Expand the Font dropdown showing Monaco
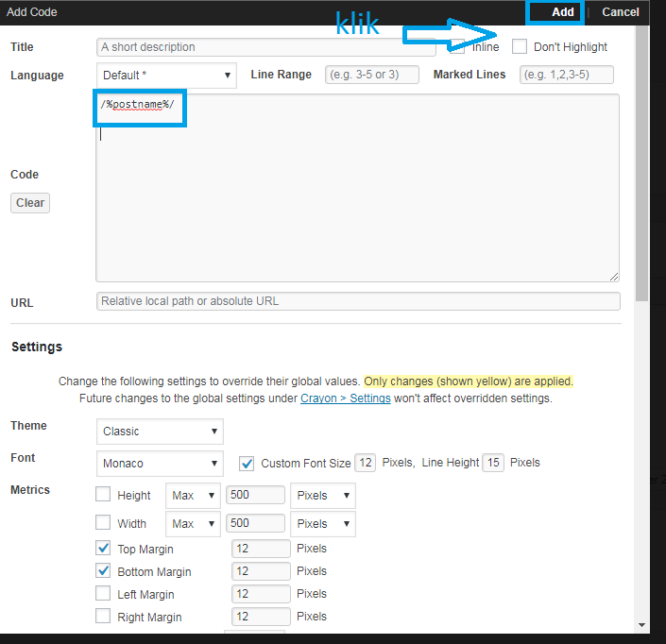The height and width of the screenshot is (644, 666). (x=160, y=464)
